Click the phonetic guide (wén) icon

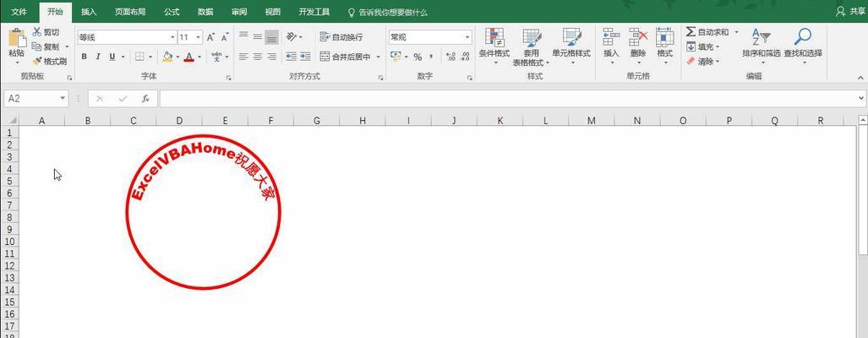pyautogui.click(x=216, y=57)
